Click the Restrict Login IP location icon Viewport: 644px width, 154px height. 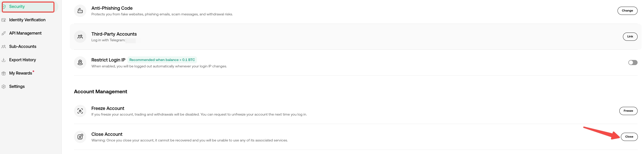80,63
